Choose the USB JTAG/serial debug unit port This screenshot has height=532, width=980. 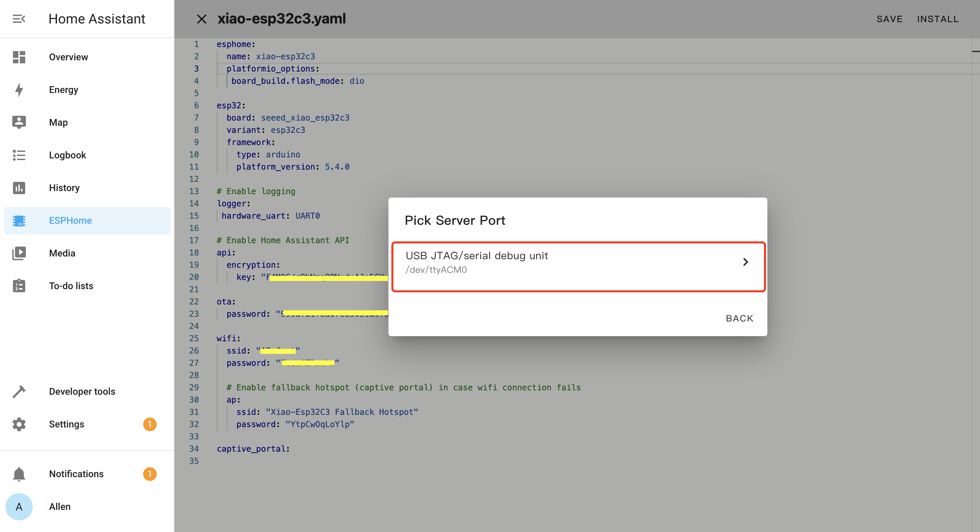tap(578, 267)
